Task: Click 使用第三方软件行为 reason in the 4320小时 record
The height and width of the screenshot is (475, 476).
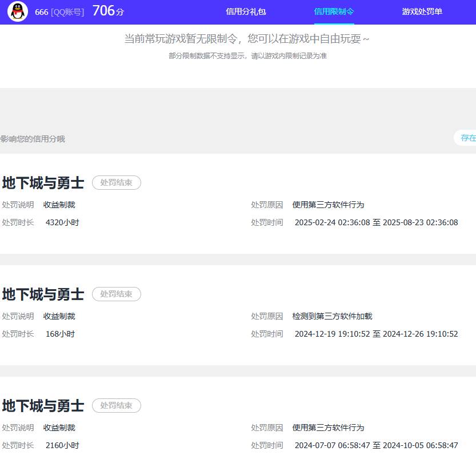Action: 328,205
